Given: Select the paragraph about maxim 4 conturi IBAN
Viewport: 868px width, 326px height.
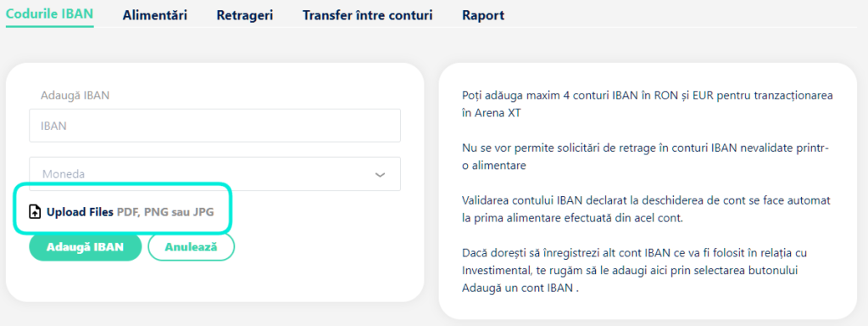Looking at the screenshot, I should [x=647, y=104].
